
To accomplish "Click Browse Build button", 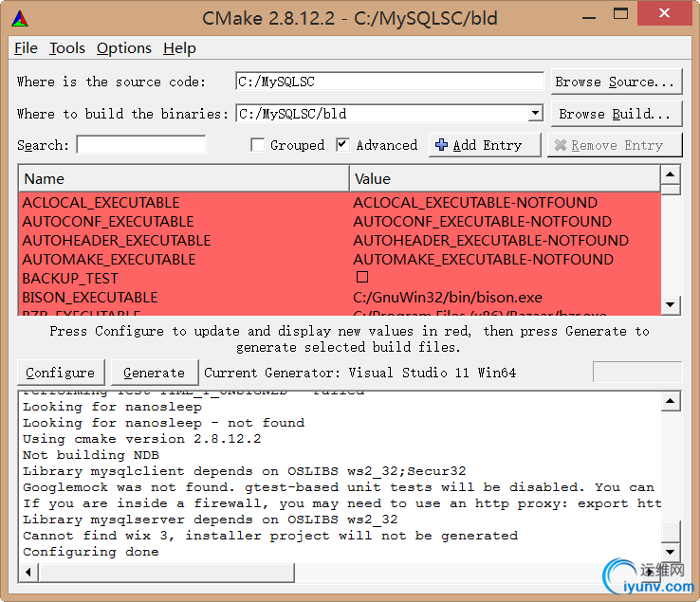I will (617, 114).
